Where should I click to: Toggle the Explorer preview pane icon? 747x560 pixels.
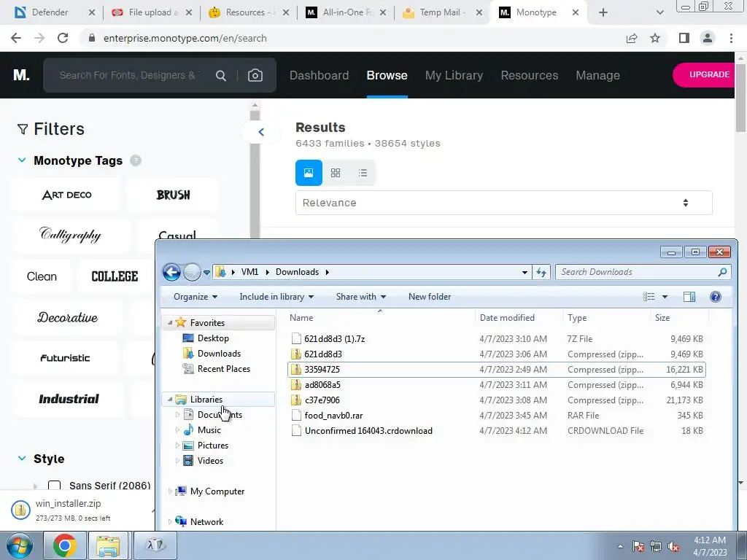click(x=689, y=297)
